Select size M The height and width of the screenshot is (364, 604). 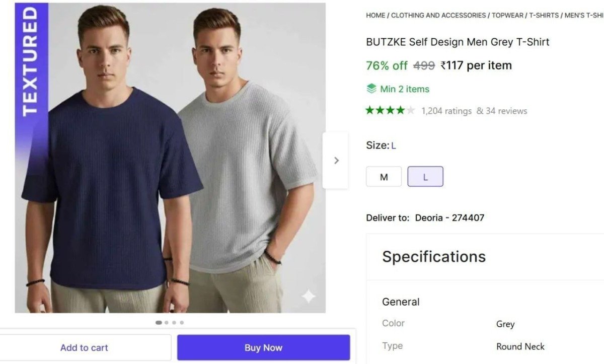point(384,177)
